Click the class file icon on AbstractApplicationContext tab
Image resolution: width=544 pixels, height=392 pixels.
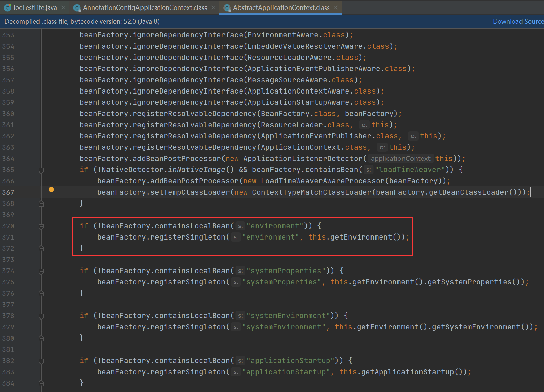[227, 8]
